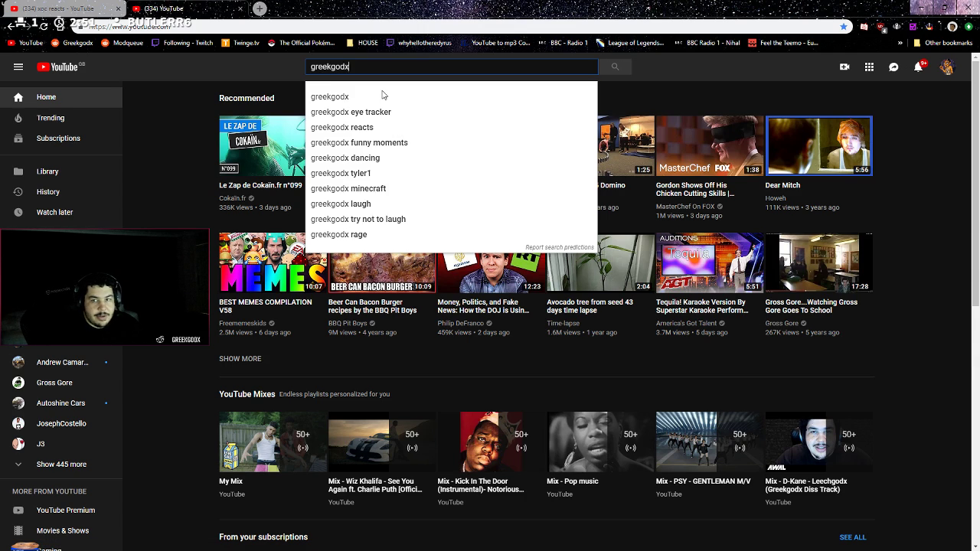Open Dear Mitch video thumbnail
The height and width of the screenshot is (551, 980).
pos(818,145)
